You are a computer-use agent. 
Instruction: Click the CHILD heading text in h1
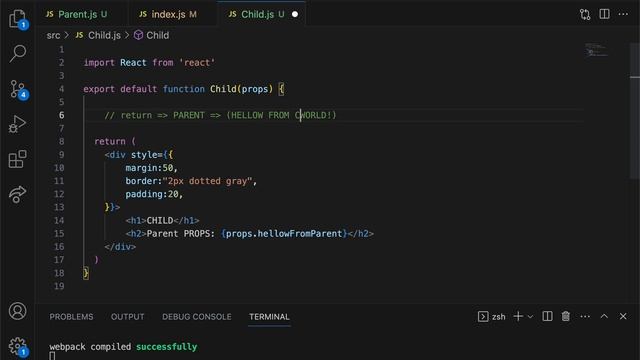coord(160,220)
